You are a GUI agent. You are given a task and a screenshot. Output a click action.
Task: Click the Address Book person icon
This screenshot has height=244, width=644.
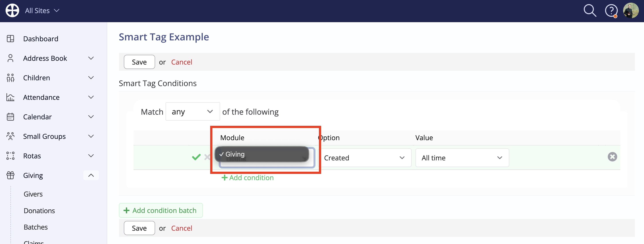click(10, 58)
